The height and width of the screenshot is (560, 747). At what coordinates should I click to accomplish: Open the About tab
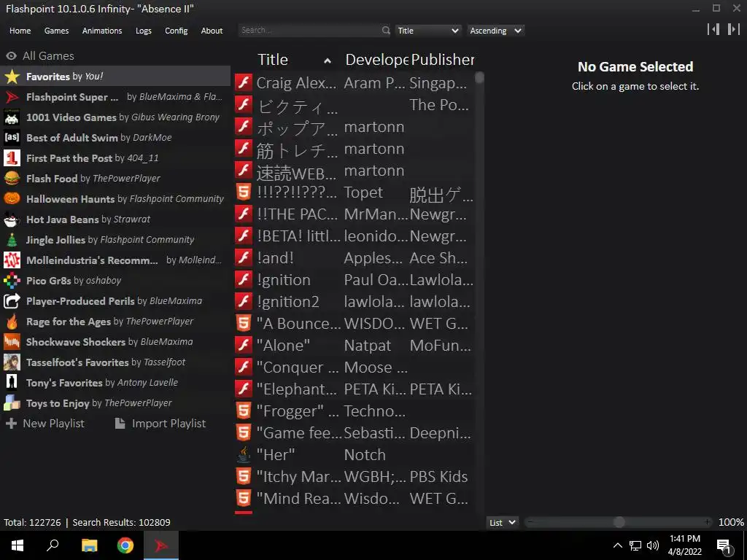(212, 31)
